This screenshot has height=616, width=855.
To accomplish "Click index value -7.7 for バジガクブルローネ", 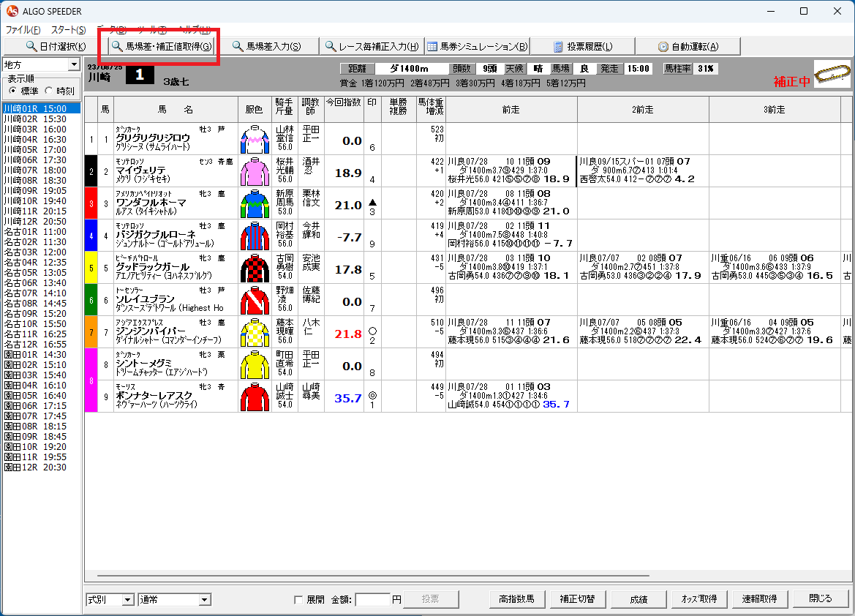I will pyautogui.click(x=349, y=237).
